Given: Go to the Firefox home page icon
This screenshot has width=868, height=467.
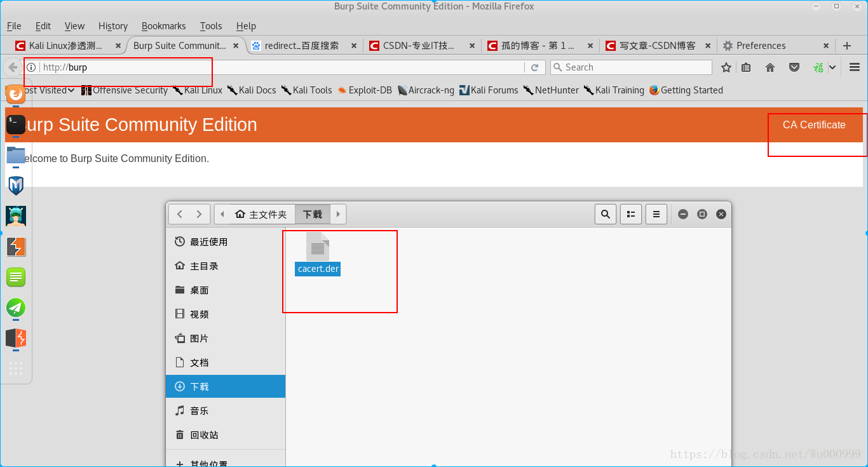Looking at the screenshot, I should tap(770, 67).
